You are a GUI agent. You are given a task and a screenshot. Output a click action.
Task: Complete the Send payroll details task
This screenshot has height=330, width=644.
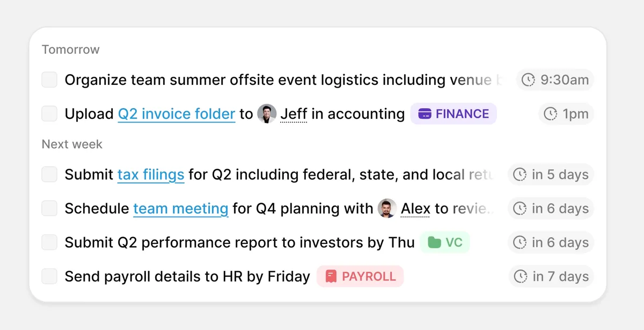point(49,276)
